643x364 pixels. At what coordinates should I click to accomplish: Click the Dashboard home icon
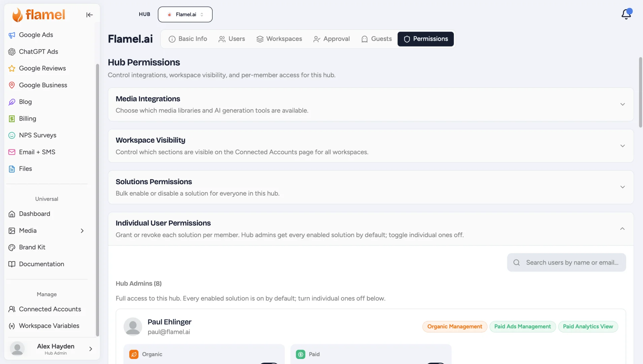click(12, 214)
